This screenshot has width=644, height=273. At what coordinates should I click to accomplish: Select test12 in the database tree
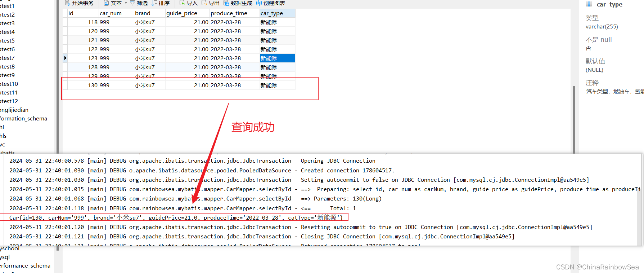[9, 101]
